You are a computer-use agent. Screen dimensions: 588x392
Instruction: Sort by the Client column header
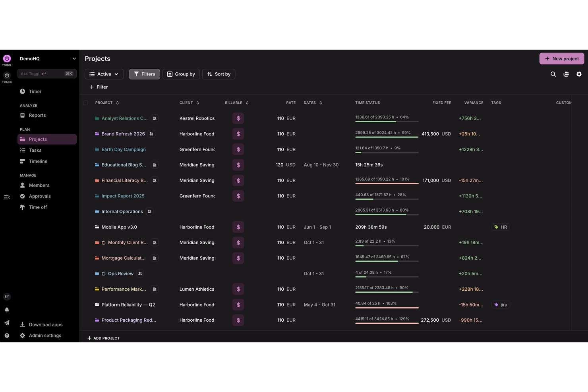click(189, 103)
